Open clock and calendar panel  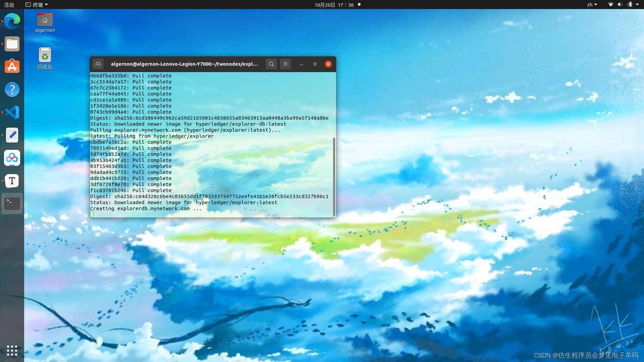point(334,5)
